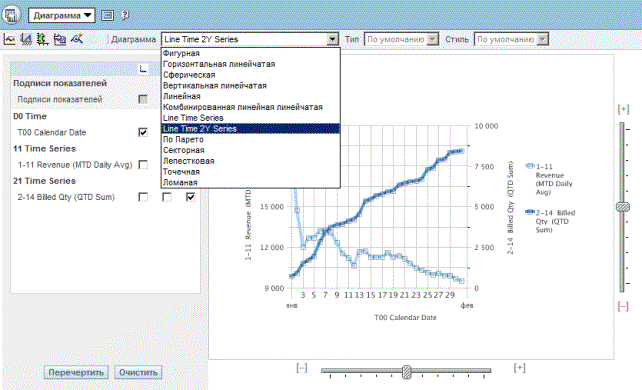The image size is (642, 390).
Task: Open additional chart options icon
Action: [60, 39]
